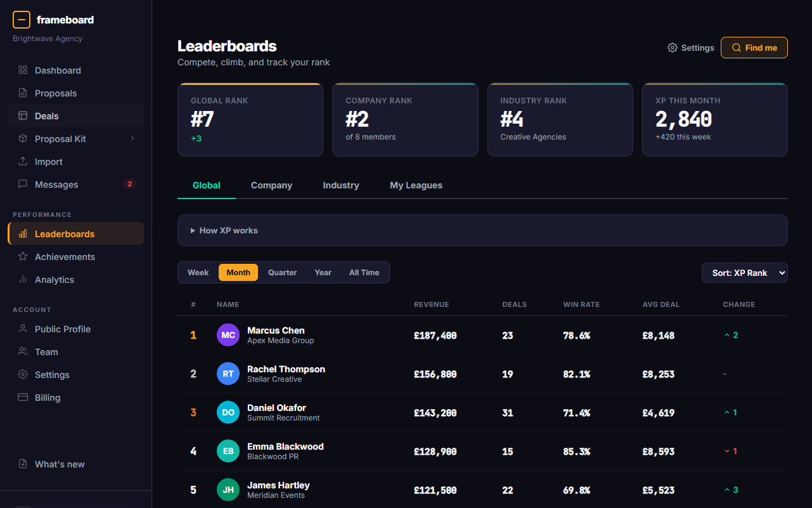Click the sidebar Settings gear icon
This screenshot has height=508, width=812.
pos(23,375)
